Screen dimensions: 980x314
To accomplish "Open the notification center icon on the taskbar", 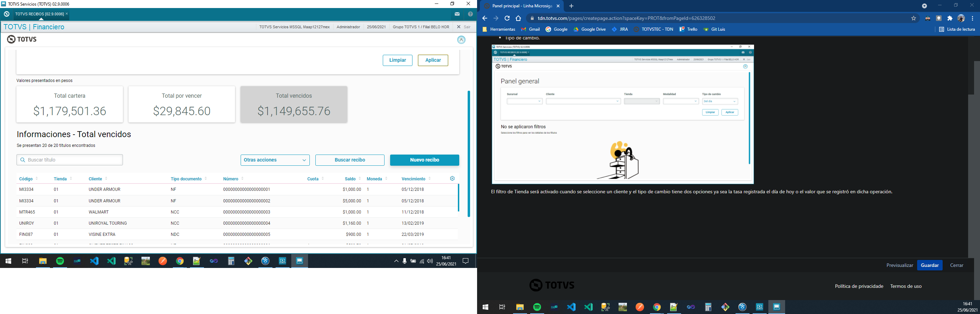I will (x=466, y=261).
